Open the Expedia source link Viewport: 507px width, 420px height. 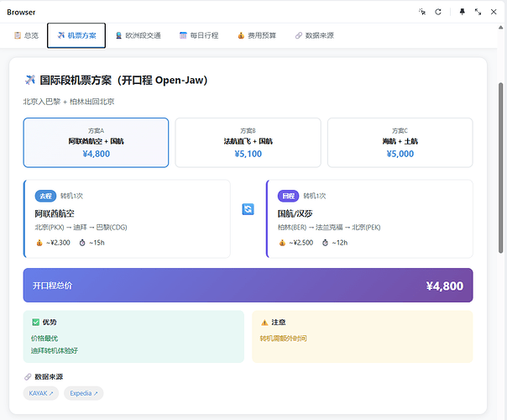(x=83, y=393)
